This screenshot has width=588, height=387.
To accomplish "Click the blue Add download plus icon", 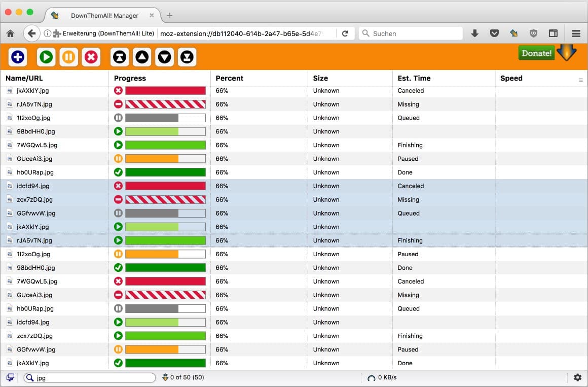I will [x=18, y=57].
